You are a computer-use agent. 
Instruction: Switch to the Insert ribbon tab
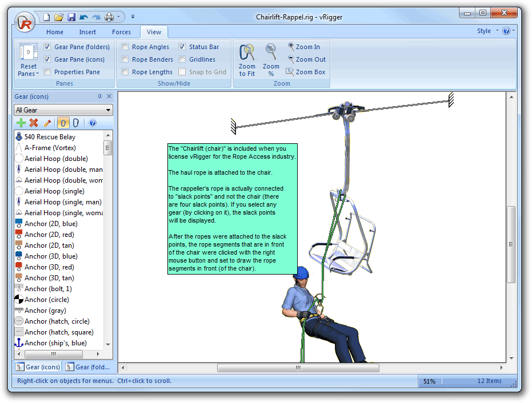[87, 32]
